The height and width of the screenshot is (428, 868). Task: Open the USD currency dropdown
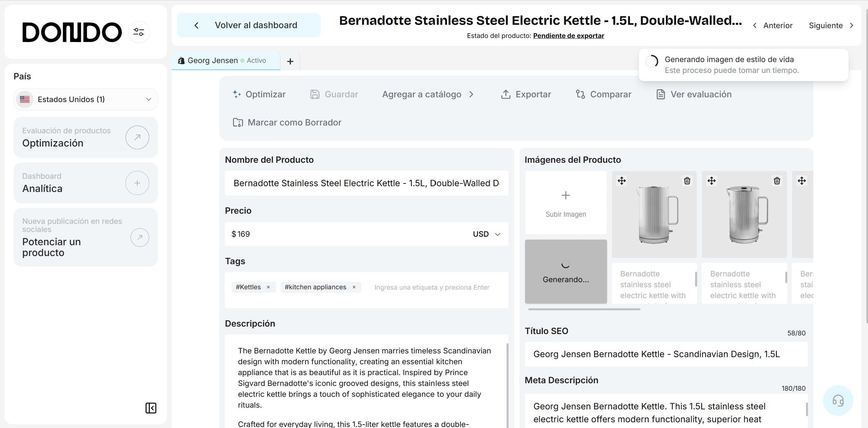487,234
